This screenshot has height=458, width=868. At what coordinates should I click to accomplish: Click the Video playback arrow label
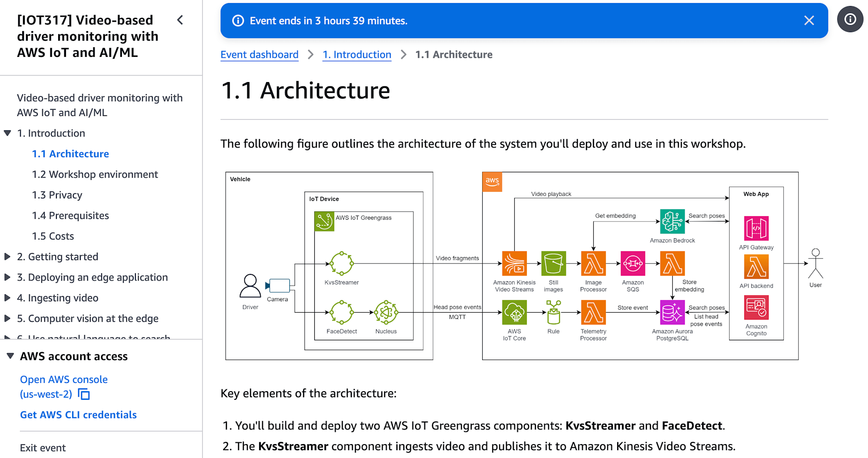[551, 194]
